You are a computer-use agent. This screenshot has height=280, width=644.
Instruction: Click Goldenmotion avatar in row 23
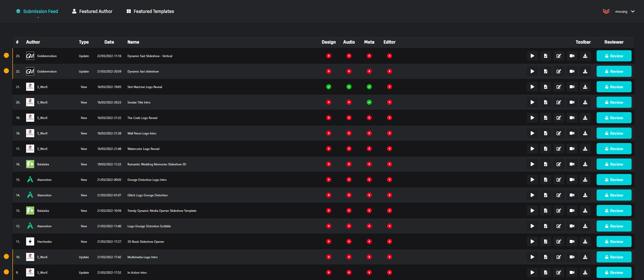[x=30, y=56]
